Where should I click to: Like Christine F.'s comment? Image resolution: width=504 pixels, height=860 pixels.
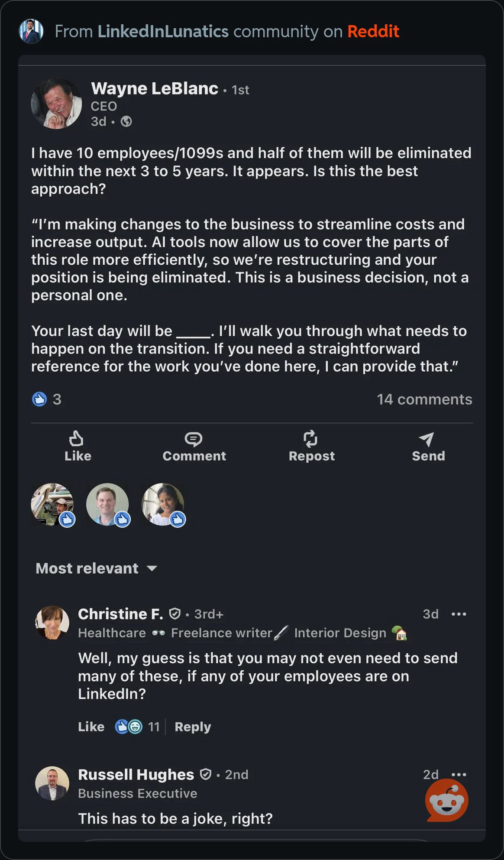(91, 727)
